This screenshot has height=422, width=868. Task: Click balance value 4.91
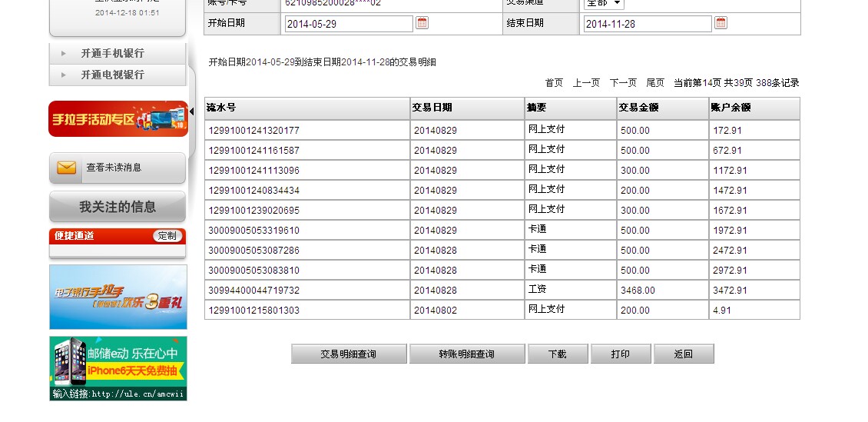[x=722, y=310]
